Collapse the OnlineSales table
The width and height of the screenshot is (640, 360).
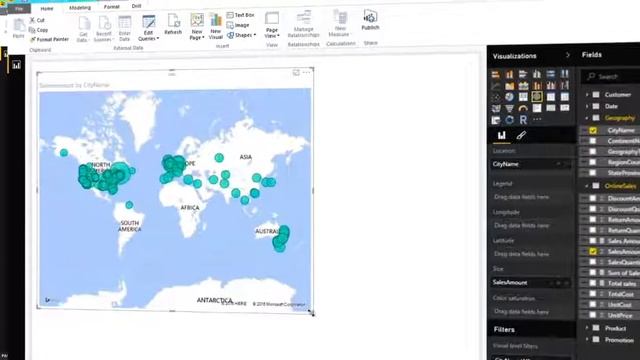[x=587, y=186]
